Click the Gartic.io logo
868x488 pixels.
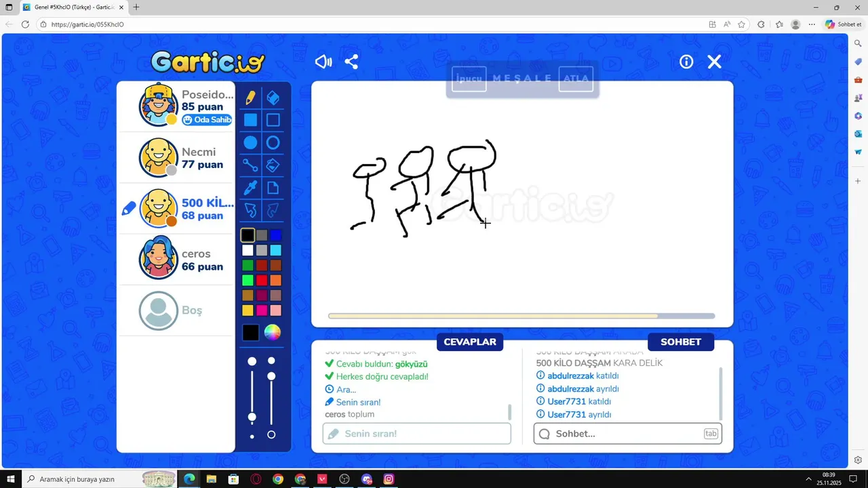[x=208, y=62]
